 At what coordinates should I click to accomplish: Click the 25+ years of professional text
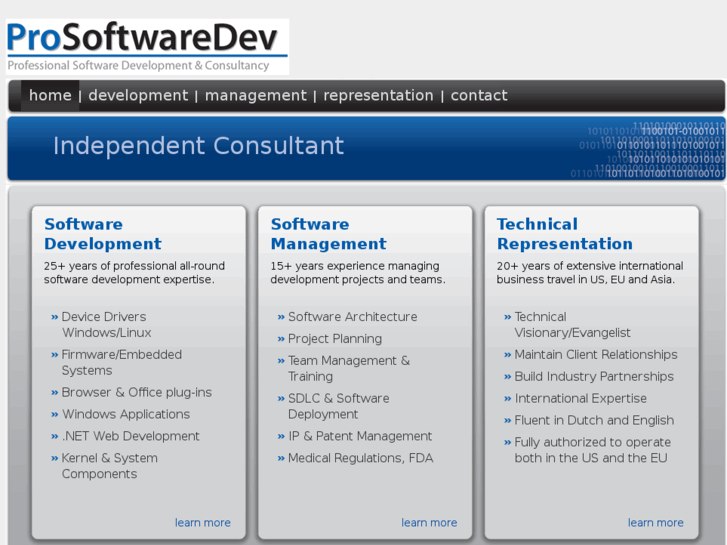134,273
